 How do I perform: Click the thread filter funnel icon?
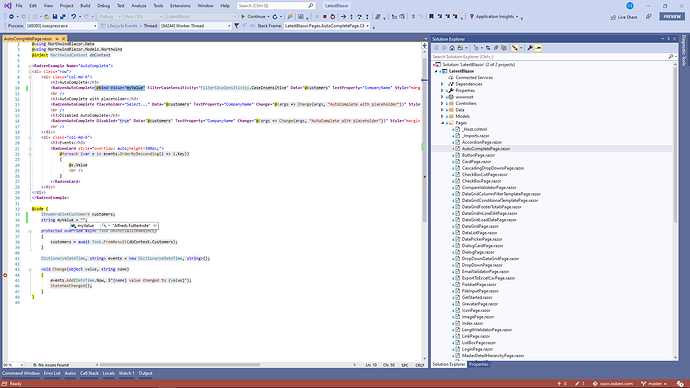236,26
